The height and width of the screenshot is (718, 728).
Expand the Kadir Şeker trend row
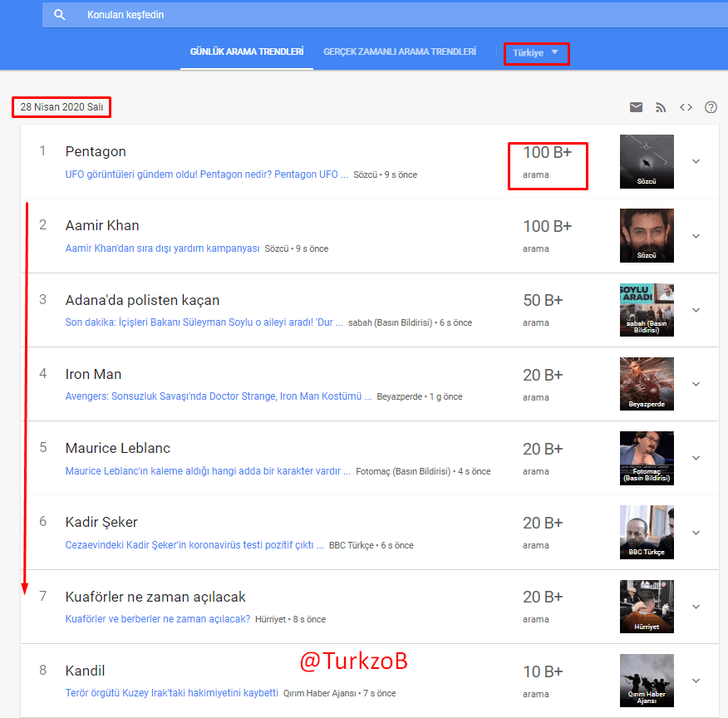(696, 533)
